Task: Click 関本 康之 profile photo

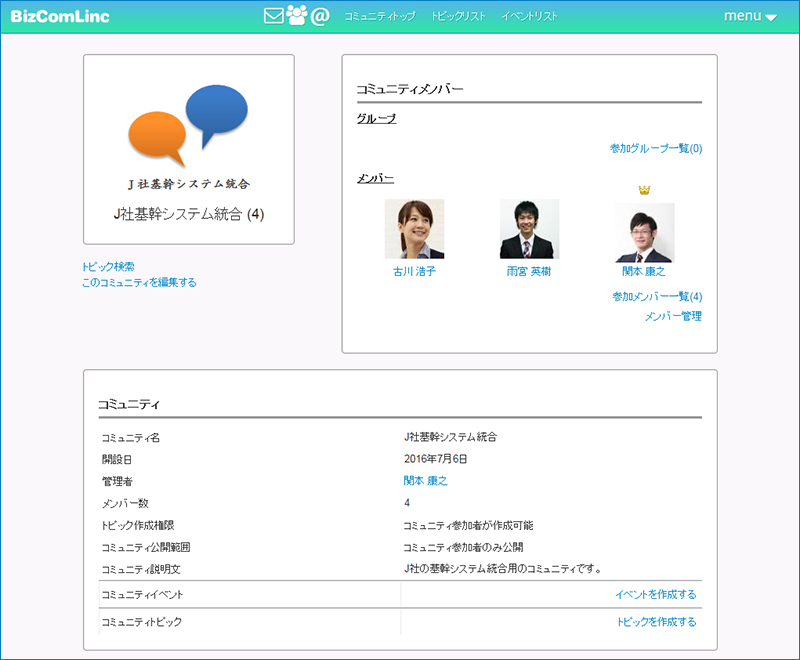Action: 644,232
